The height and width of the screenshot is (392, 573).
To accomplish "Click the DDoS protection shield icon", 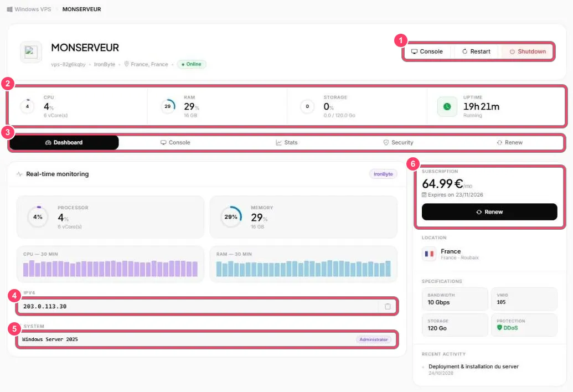I will pyautogui.click(x=499, y=328).
